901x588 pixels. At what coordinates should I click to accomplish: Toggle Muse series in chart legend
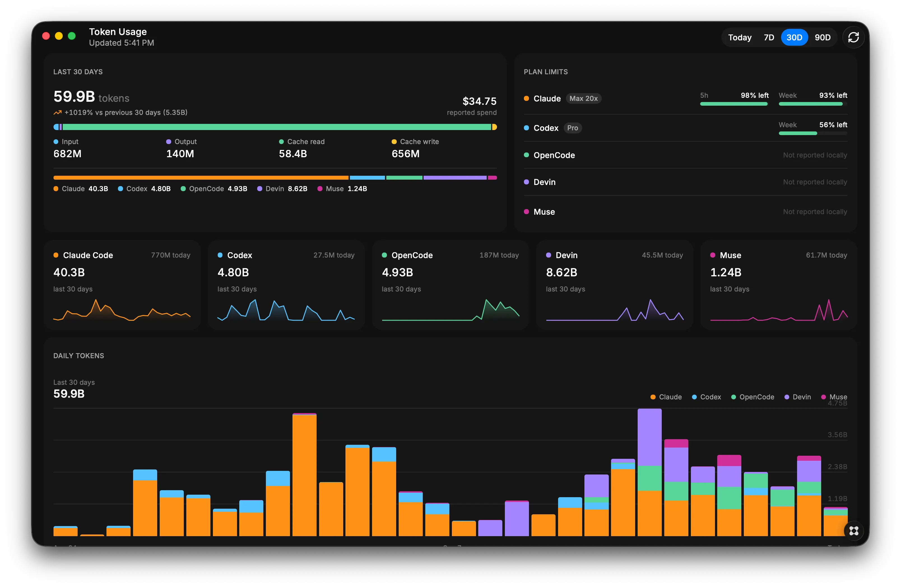834,397
